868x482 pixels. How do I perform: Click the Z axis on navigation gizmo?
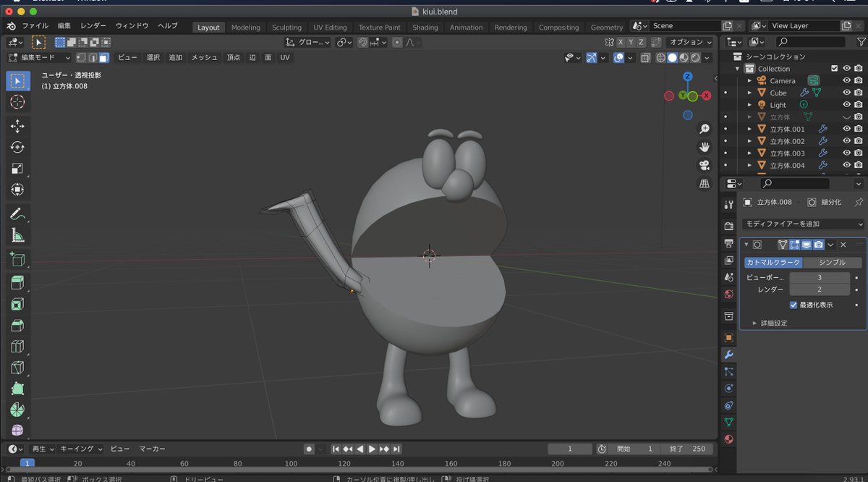pyautogui.click(x=688, y=76)
